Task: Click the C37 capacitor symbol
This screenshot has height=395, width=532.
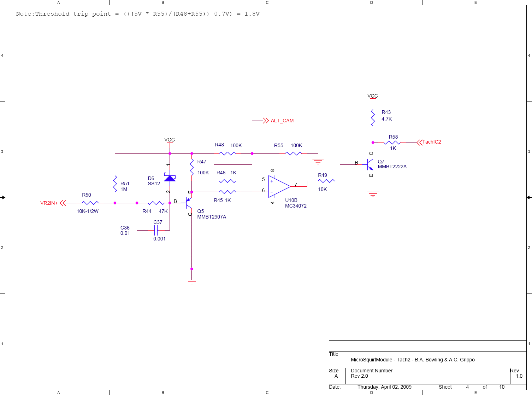Action: pyautogui.click(x=156, y=231)
